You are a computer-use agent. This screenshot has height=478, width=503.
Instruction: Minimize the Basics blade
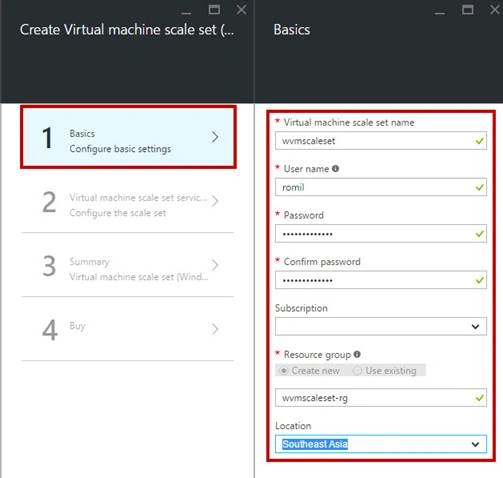point(440,11)
